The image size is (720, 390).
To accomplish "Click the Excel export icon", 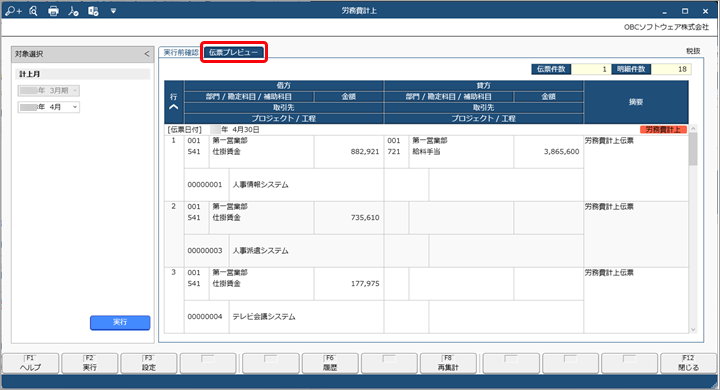I will [93, 11].
